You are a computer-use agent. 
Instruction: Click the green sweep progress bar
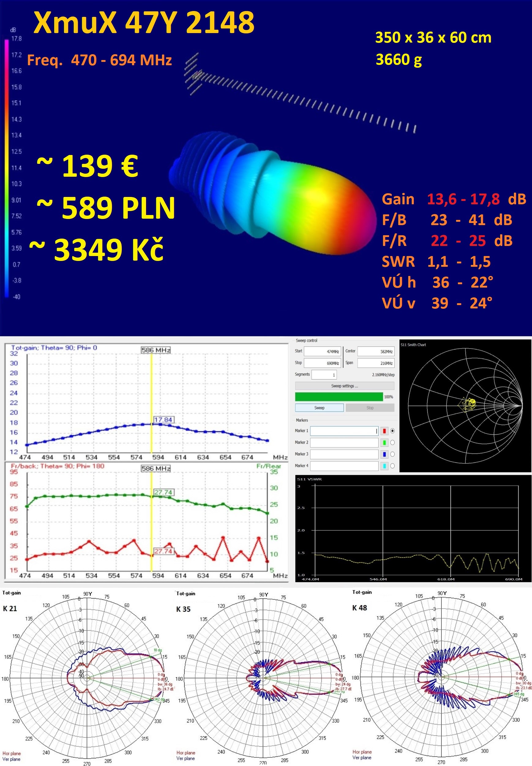coord(339,397)
